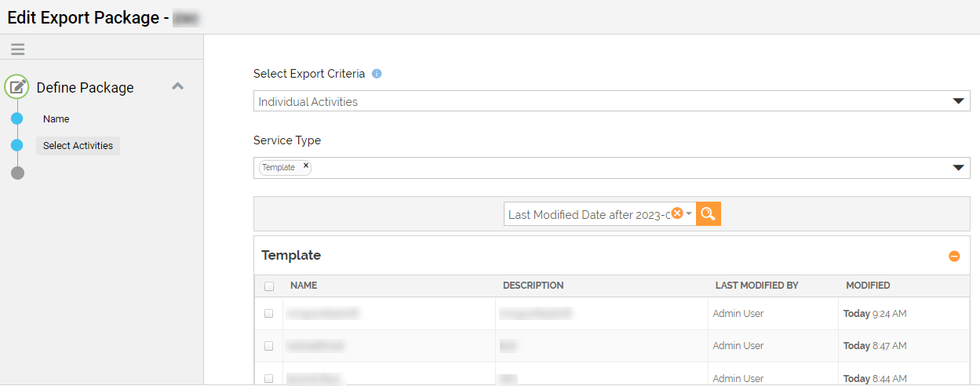Screen dimensions: 980x386
Task: Go to the Select Activities step
Action: (x=78, y=146)
